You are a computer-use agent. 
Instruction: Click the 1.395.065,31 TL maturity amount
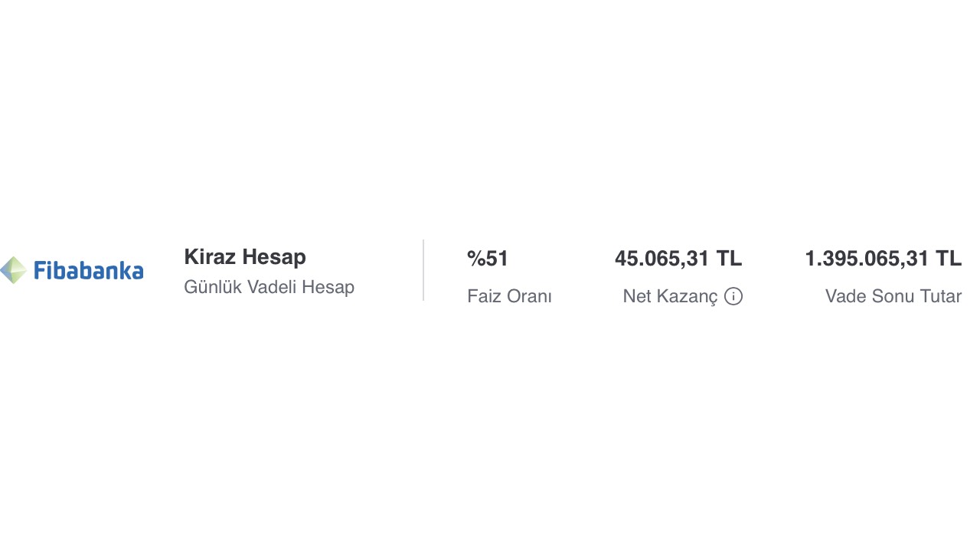883,259
